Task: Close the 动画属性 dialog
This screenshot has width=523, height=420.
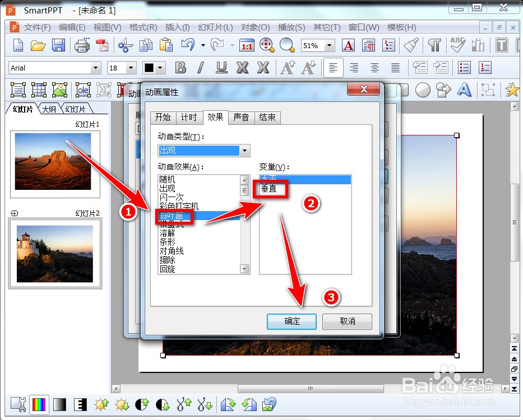Action: point(364,89)
